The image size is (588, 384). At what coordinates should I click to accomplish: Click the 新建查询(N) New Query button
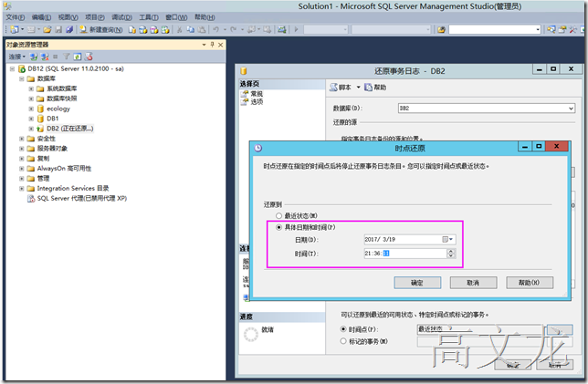tap(100, 29)
